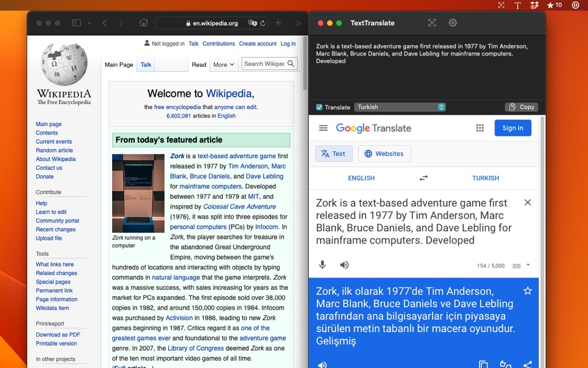
Task: Show more Safari toolbar items
Action: (298, 23)
